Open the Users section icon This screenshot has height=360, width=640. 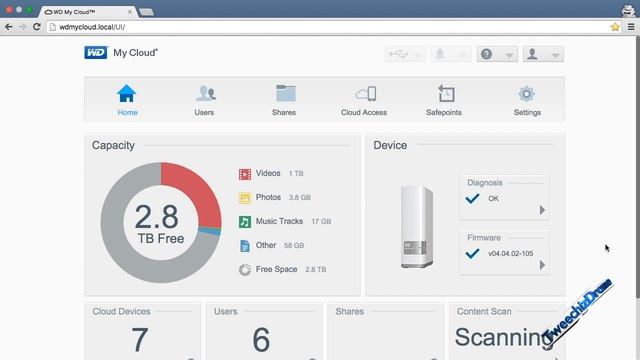[x=205, y=93]
